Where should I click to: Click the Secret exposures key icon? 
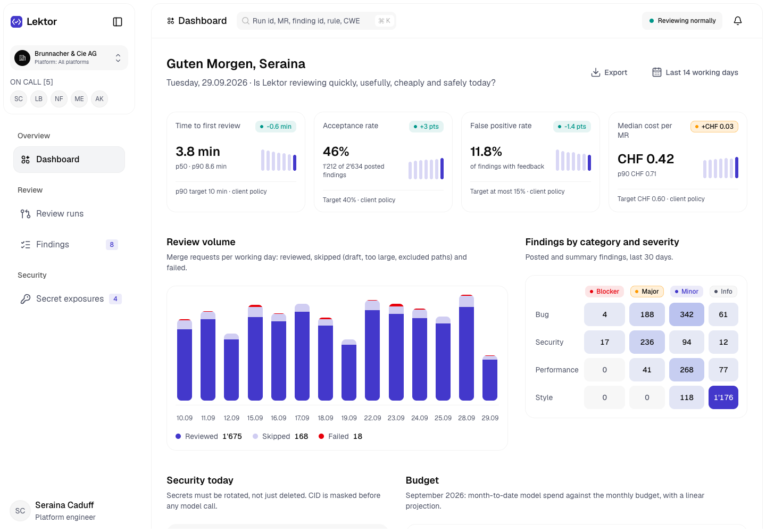tap(26, 299)
